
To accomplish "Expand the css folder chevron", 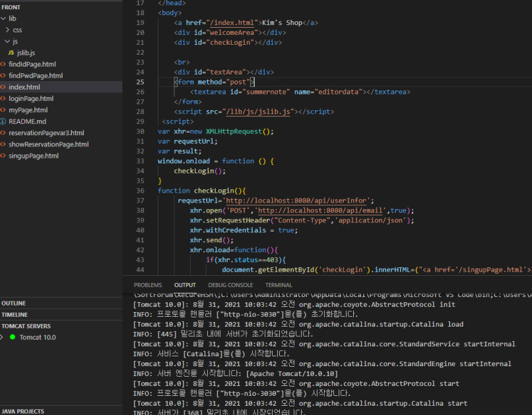I will point(7,30).
